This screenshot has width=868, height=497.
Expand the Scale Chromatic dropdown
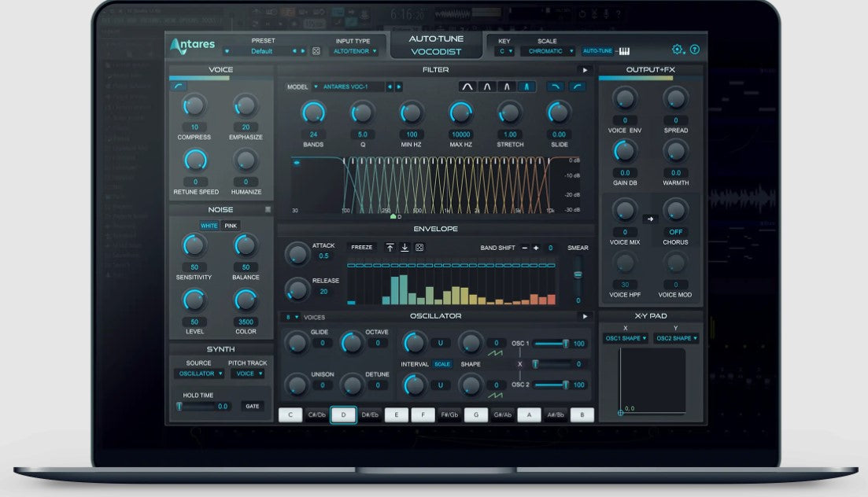tap(547, 51)
